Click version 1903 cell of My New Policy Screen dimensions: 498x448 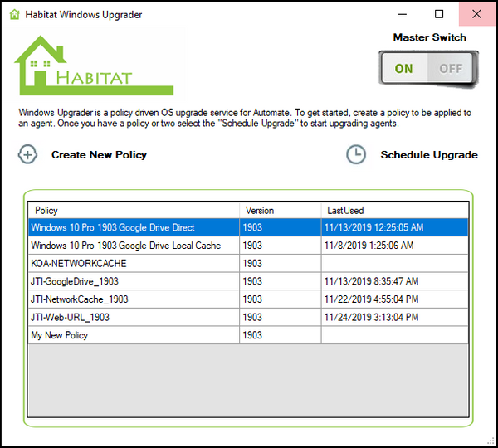pos(281,335)
